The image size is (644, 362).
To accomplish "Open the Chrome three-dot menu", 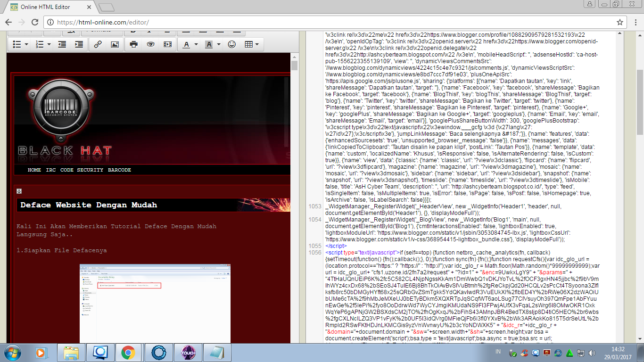I will click(636, 22).
